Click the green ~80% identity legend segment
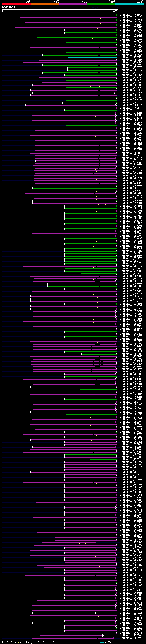Screen dimensions: 146x644 tap(101, 4)
